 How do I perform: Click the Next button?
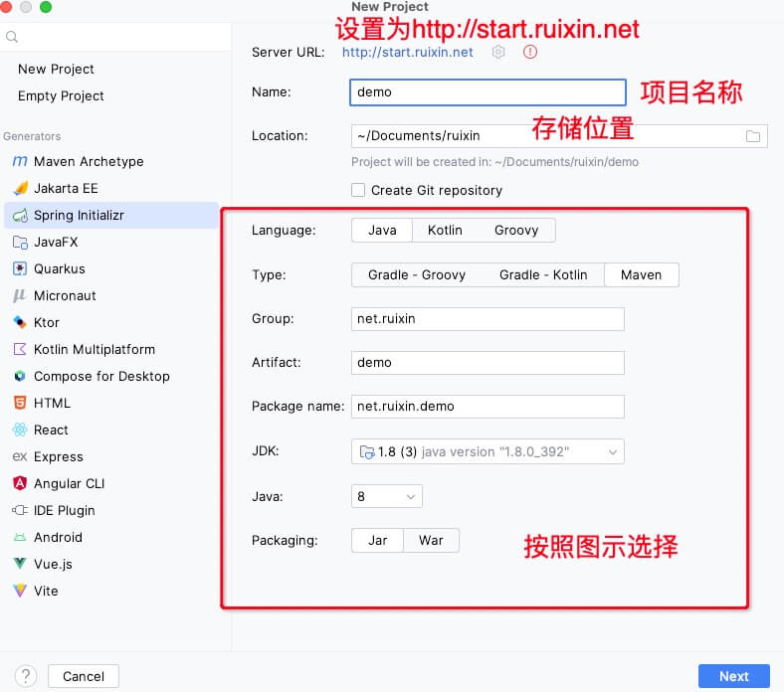coord(734,676)
